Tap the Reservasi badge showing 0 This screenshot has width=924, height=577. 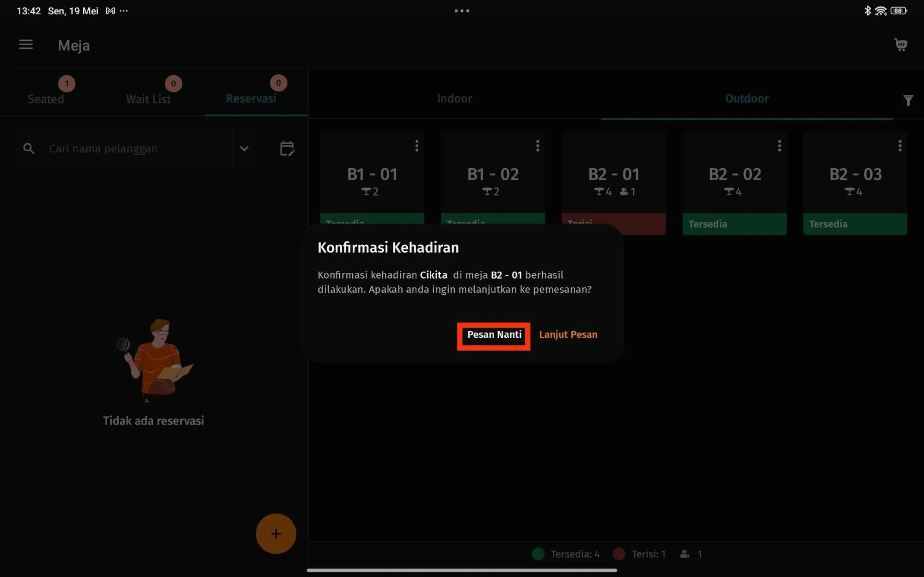[278, 83]
